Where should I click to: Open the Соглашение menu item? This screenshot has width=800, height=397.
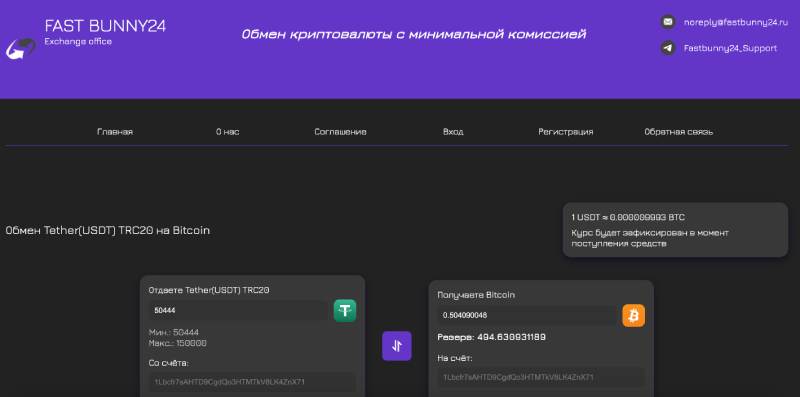point(340,132)
